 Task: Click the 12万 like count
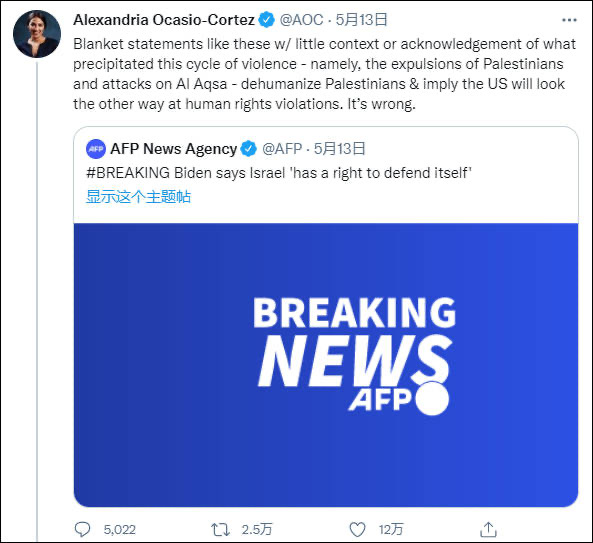tap(391, 530)
